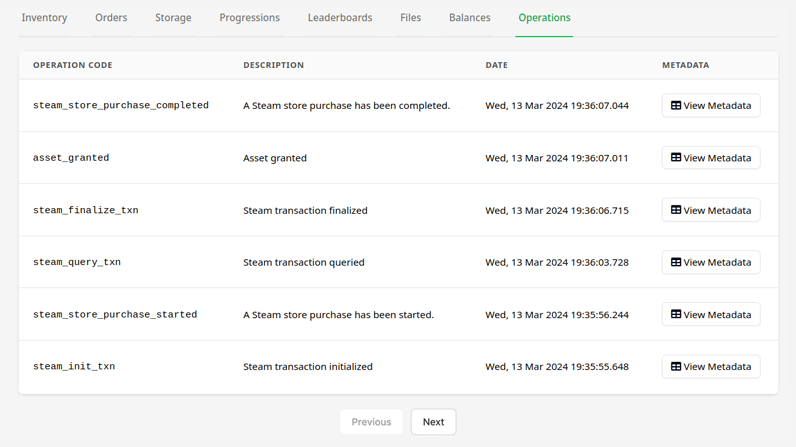Open the Storage tab
Image resolution: width=796 pixels, height=447 pixels.
[173, 18]
